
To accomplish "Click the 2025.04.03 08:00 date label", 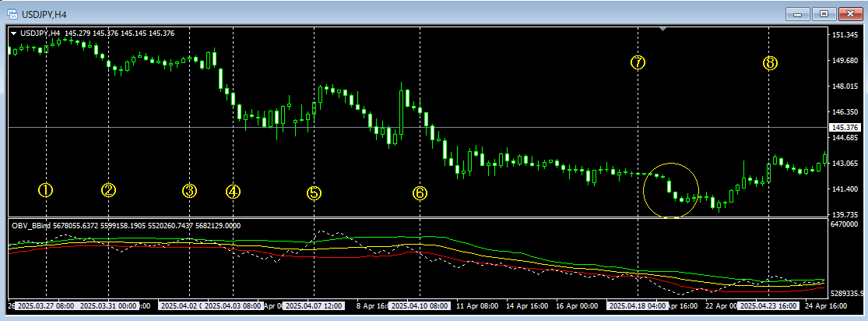I will (233, 305).
